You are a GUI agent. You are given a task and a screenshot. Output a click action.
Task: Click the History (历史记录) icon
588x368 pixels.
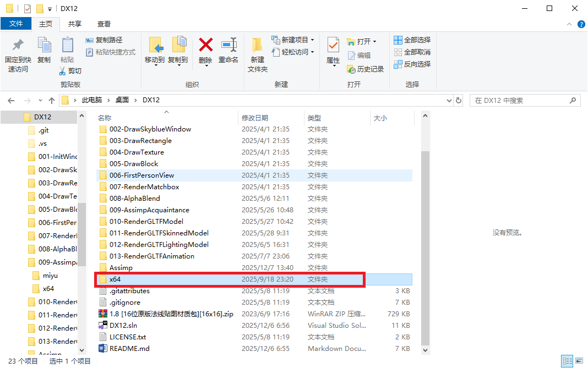point(351,69)
